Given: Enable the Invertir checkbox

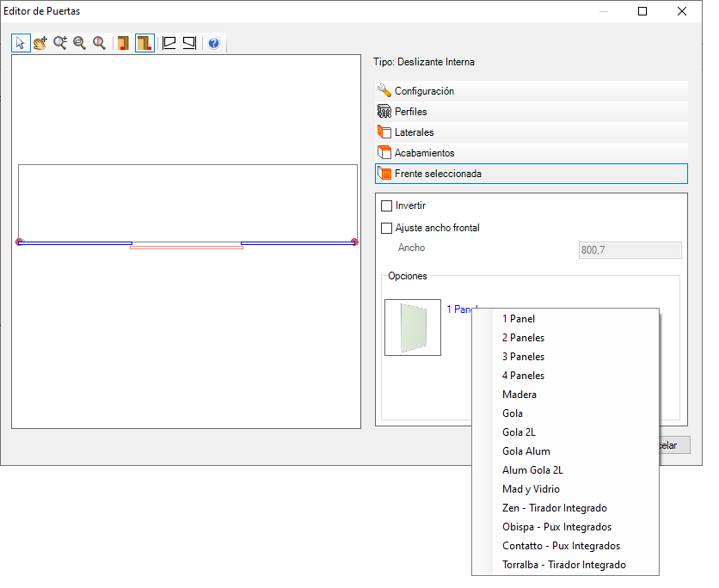Looking at the screenshot, I should (386, 205).
